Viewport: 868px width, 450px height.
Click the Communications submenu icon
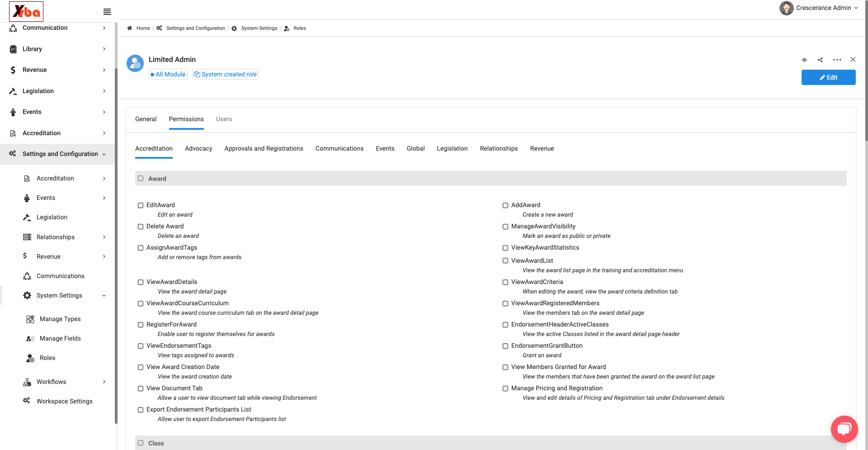27,276
